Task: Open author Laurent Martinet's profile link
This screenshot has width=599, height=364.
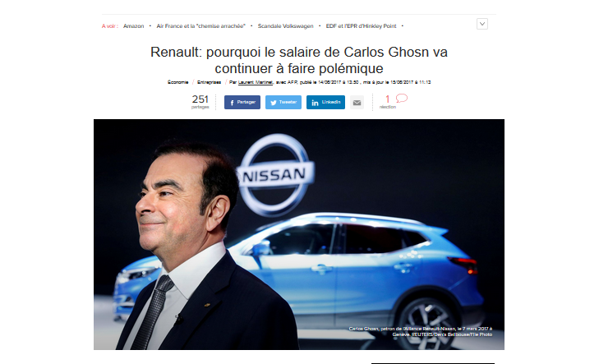Action: (256, 82)
